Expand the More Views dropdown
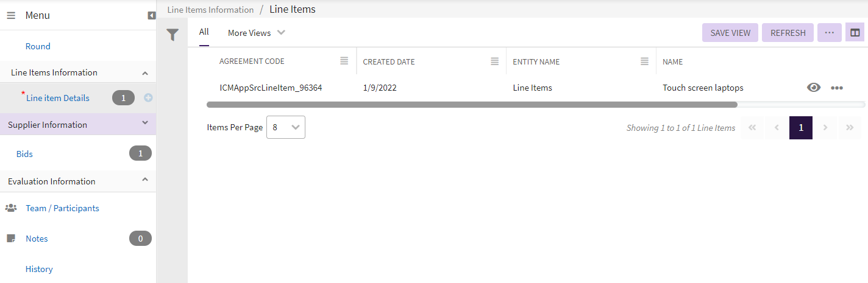 click(x=256, y=33)
